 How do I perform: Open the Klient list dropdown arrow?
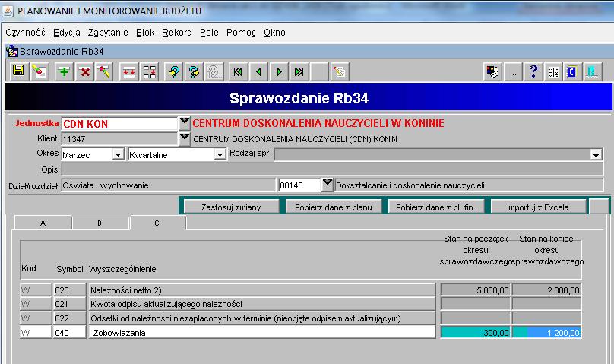(184, 138)
